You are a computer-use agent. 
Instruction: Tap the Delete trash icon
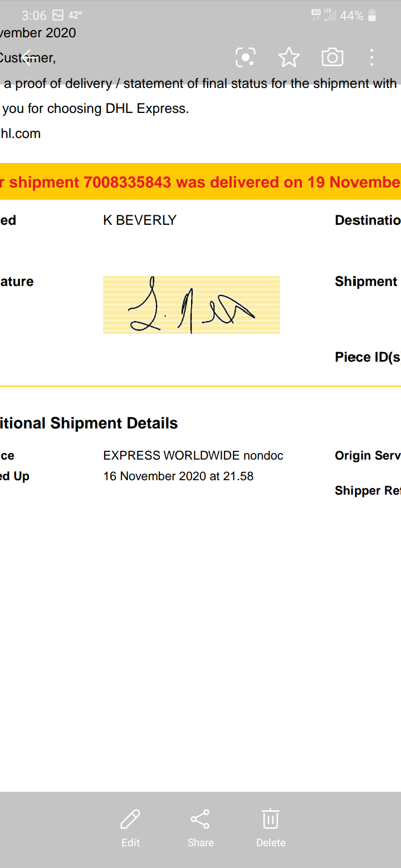click(x=271, y=819)
